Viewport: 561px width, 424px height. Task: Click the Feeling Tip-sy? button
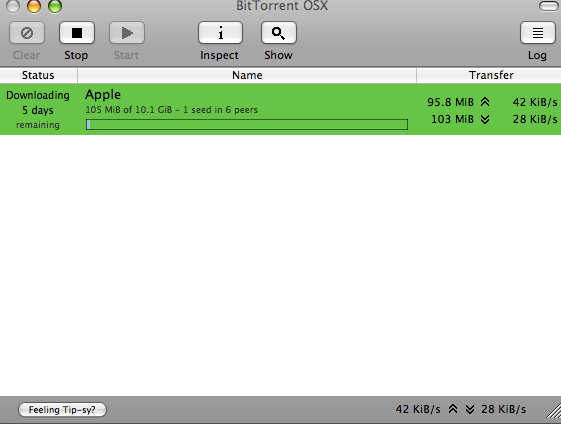[x=62, y=409]
